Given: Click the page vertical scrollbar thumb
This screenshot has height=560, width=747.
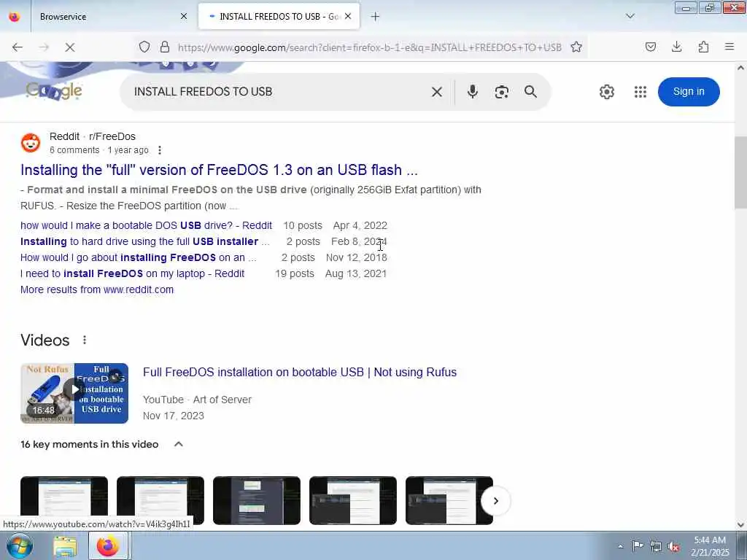Looking at the screenshot, I should [x=740, y=172].
